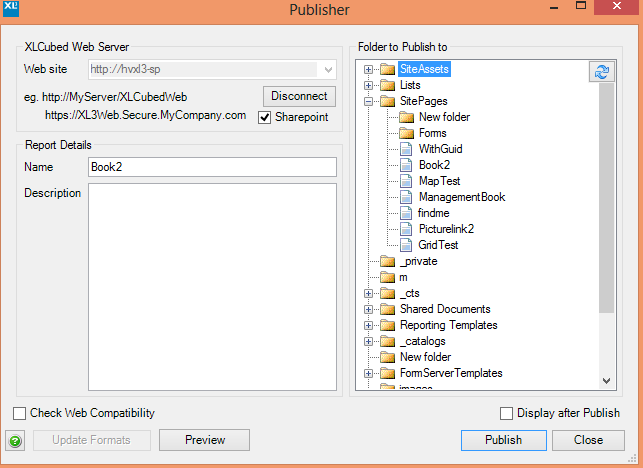Click the Publish button

click(504, 440)
